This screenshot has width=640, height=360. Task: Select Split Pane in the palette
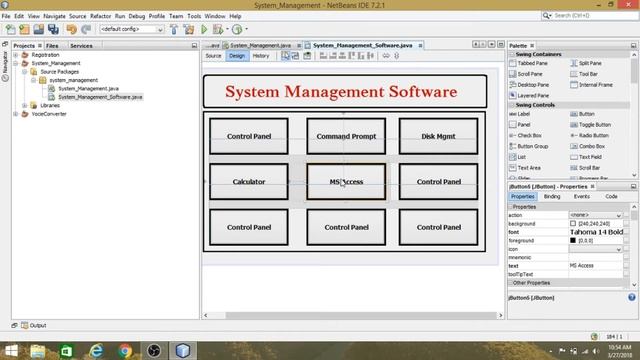pyautogui.click(x=586, y=63)
